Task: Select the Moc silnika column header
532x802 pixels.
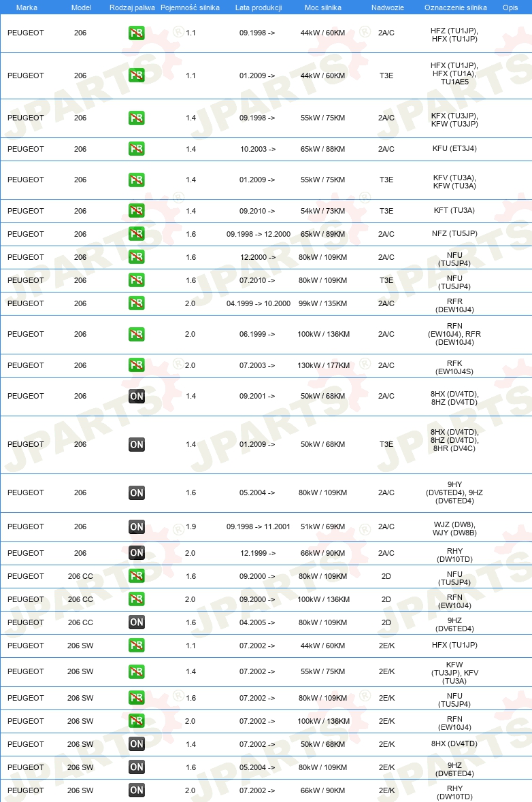Action: click(322, 7)
